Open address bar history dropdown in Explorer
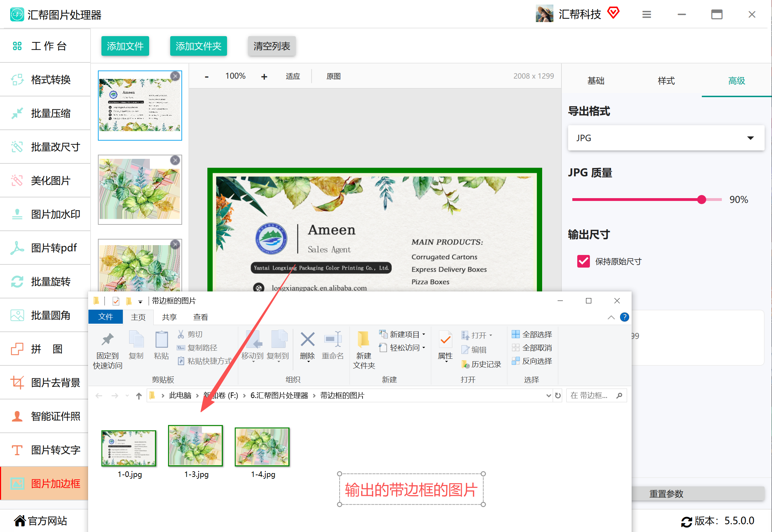 tap(548, 396)
